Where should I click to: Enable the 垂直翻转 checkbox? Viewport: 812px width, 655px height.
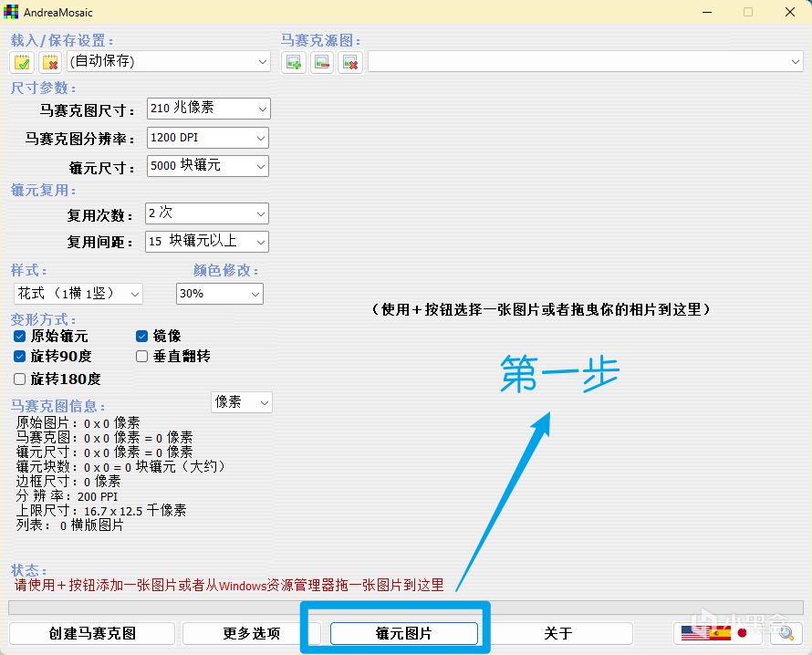click(x=142, y=357)
